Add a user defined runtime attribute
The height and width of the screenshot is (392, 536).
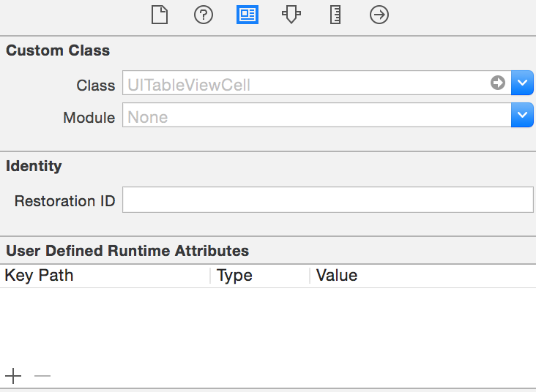(x=13, y=376)
